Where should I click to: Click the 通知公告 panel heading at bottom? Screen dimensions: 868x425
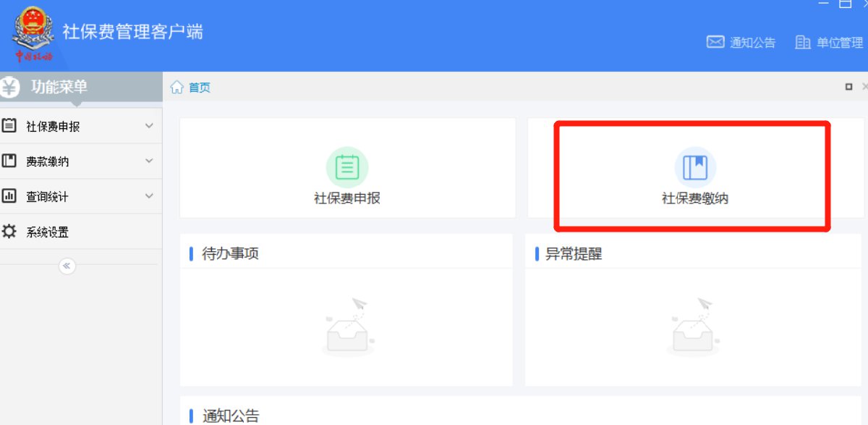point(231,416)
